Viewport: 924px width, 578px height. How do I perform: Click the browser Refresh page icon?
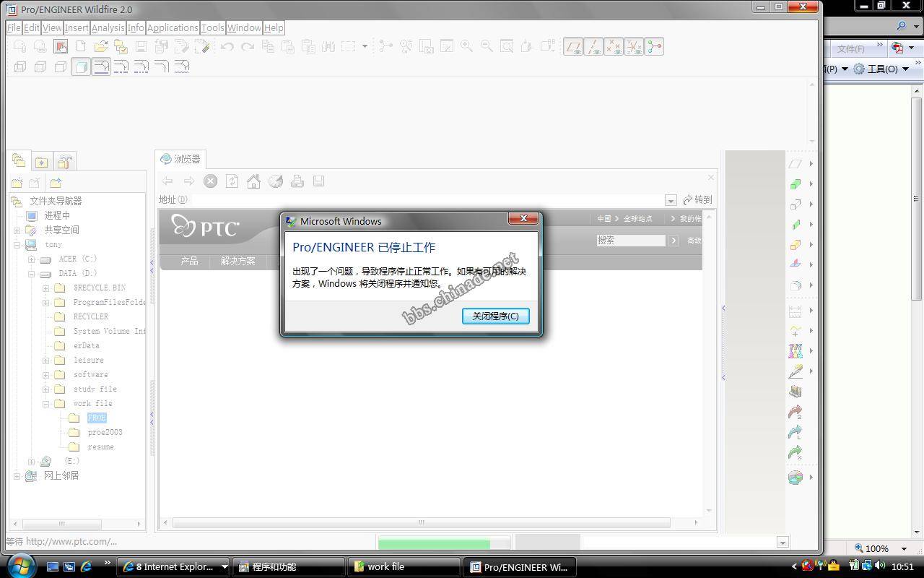(x=232, y=181)
